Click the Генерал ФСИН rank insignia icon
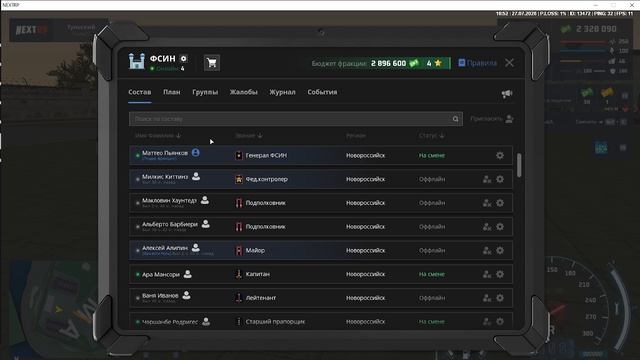This screenshot has width=640, height=360. (239, 156)
